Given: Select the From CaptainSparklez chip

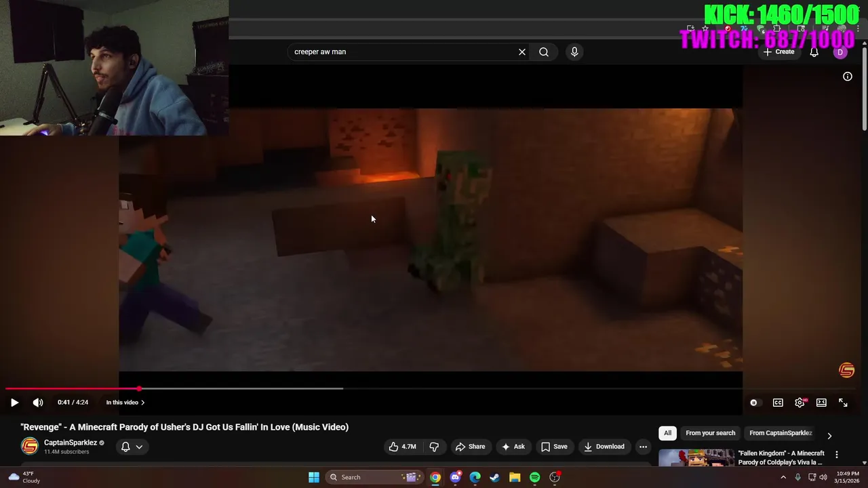Looking at the screenshot, I should (781, 433).
